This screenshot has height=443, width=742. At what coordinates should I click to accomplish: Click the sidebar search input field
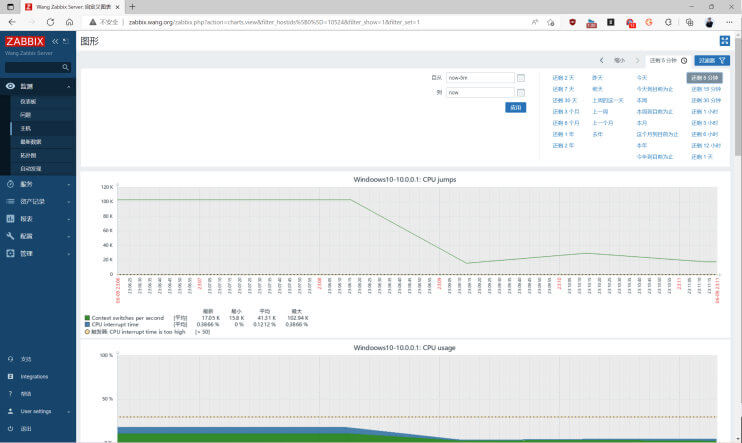point(33,68)
